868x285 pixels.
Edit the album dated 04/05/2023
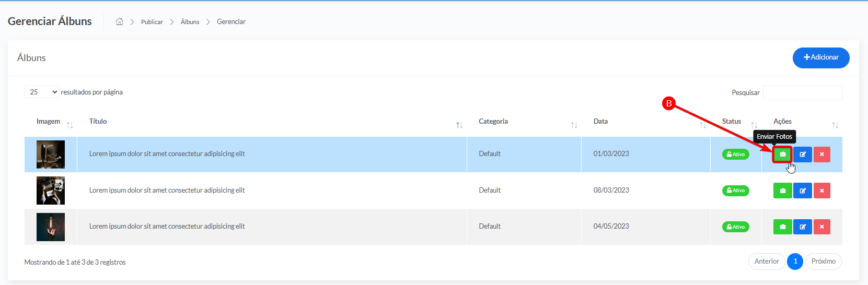803,227
